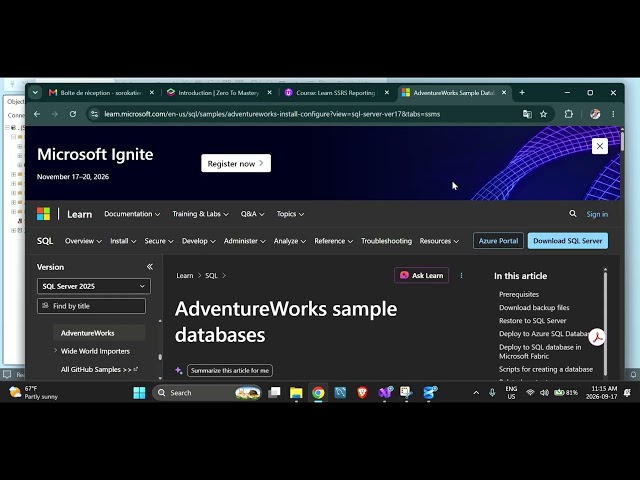
Task: Open volume speaker tray icon
Action: point(544,393)
